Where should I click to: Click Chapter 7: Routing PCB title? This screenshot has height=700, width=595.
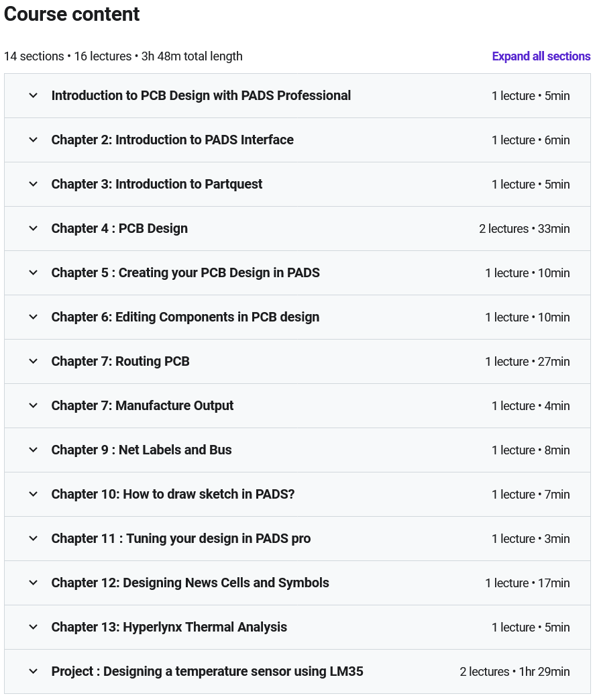[x=120, y=361]
